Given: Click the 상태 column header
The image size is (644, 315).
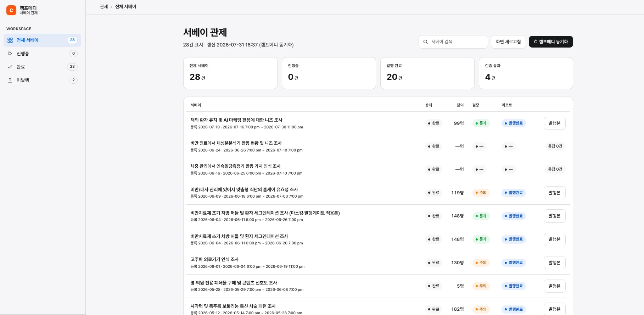Looking at the screenshot, I should click(429, 105).
